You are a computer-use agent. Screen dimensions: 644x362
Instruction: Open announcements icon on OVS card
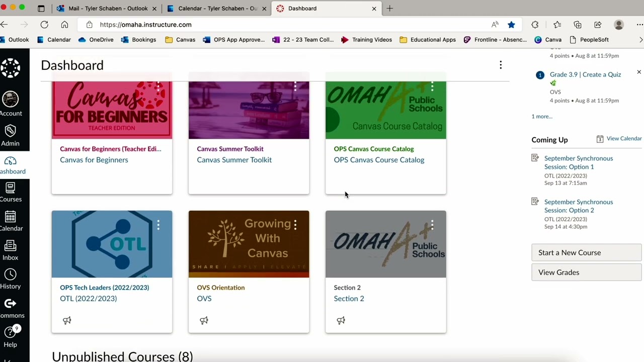point(204,320)
